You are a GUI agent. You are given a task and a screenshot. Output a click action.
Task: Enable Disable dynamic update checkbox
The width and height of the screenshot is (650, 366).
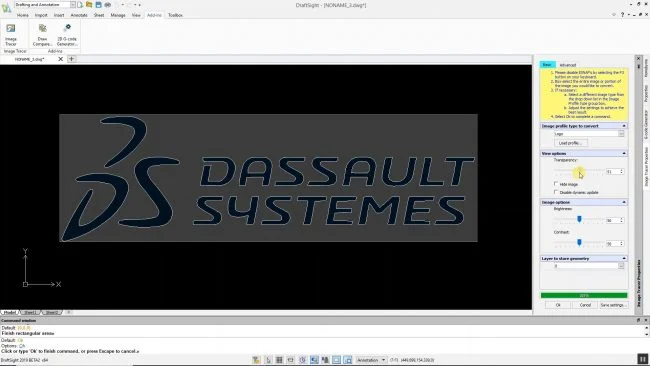coord(556,192)
